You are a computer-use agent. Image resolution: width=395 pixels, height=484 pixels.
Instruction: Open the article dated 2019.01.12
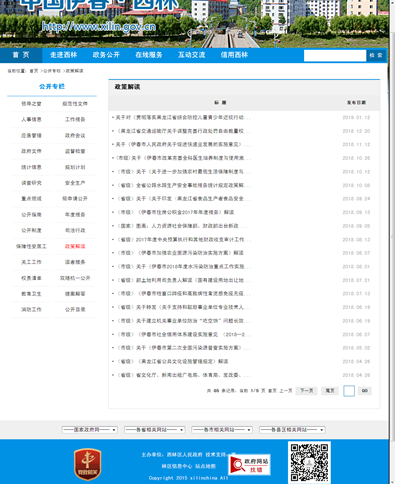pyautogui.click(x=183, y=117)
